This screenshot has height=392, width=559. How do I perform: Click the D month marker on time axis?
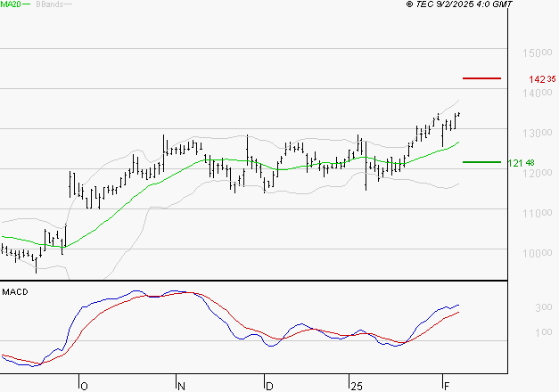click(269, 387)
